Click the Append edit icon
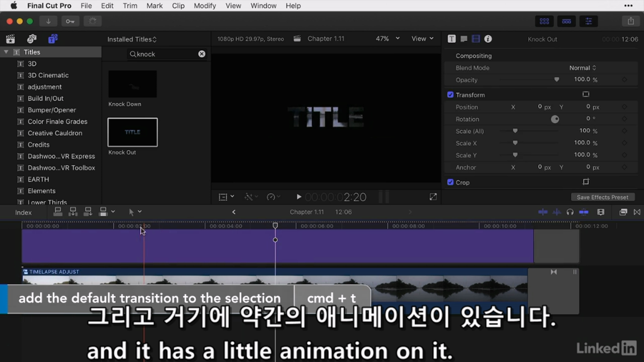Image resolution: width=644 pixels, height=362 pixels. 88,212
